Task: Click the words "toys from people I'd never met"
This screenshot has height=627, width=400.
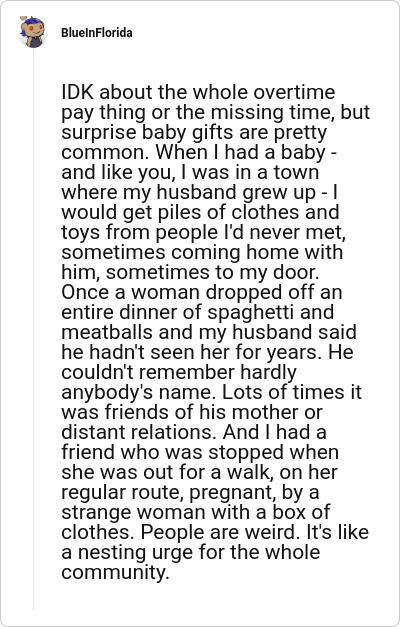Action: point(202,232)
